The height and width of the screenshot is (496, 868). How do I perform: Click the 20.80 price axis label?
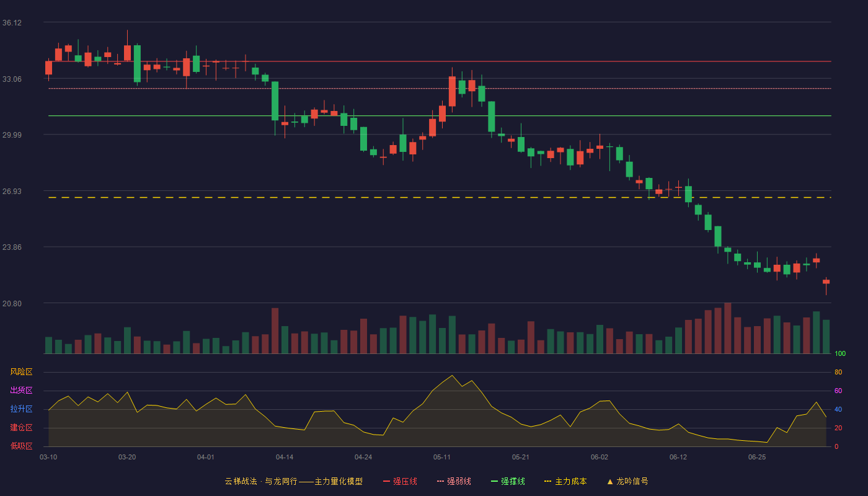12,304
